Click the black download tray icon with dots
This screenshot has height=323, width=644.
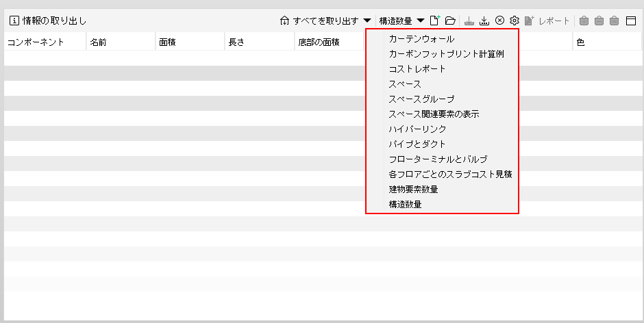(484, 21)
